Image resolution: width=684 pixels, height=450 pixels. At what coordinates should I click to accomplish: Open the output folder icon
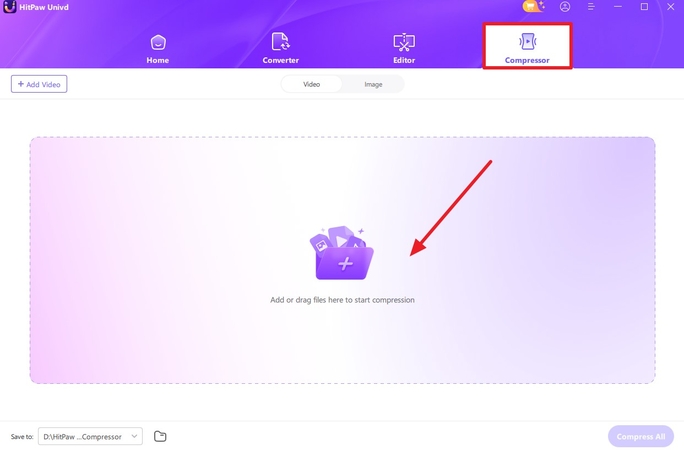160,436
